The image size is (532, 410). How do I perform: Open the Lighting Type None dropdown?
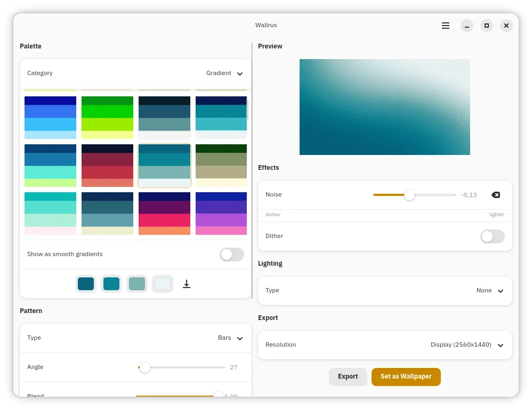(385, 290)
